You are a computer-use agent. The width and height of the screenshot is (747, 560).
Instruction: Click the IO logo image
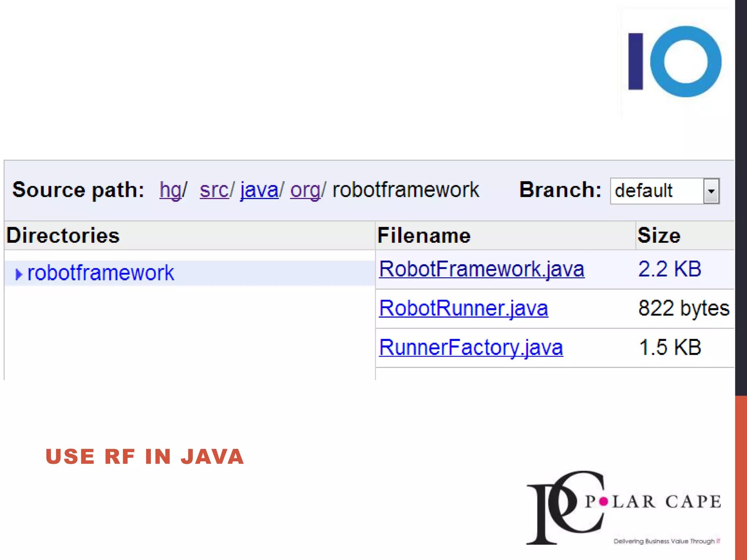pyautogui.click(x=675, y=61)
